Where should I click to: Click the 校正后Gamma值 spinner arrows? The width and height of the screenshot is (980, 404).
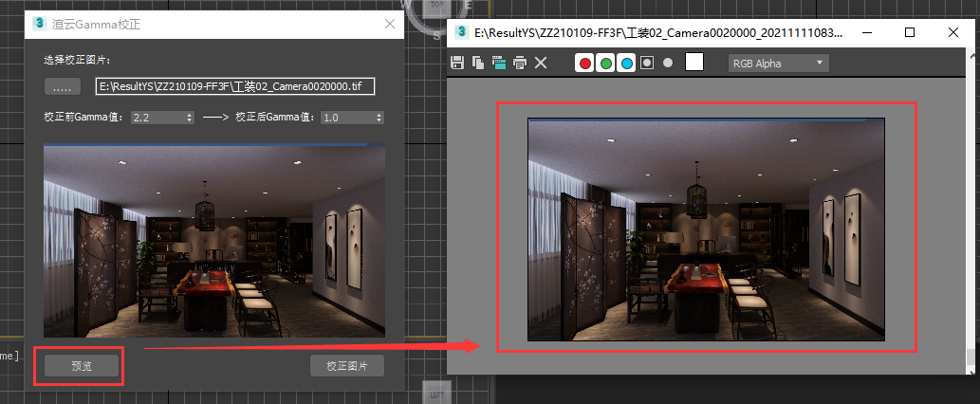379,118
